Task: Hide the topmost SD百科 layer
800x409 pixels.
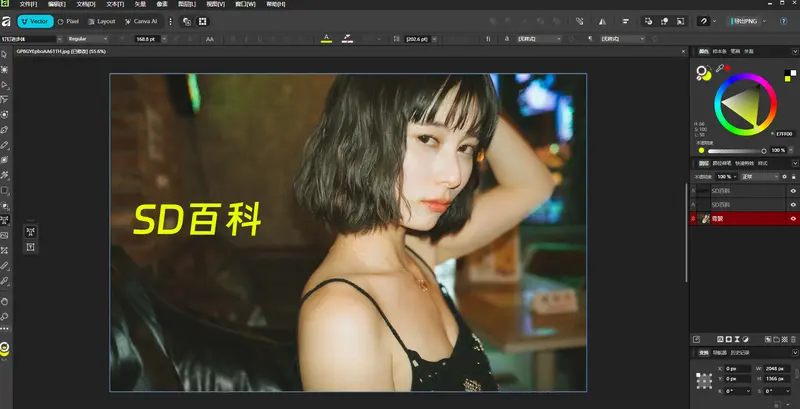Action: click(793, 191)
